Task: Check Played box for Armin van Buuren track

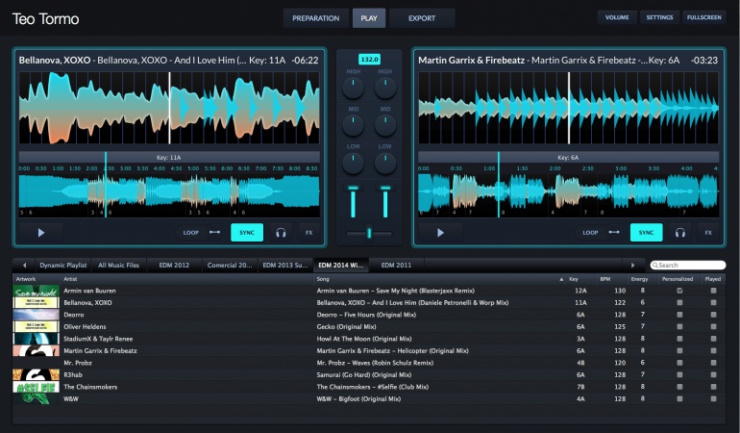Action: click(713, 290)
